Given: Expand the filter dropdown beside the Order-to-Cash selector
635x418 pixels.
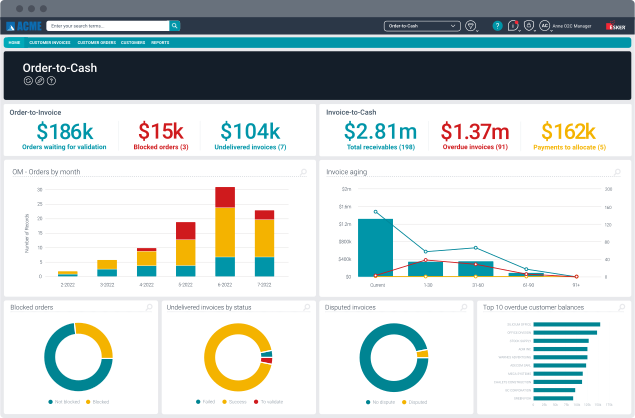Looking at the screenshot, I should tap(473, 25).
